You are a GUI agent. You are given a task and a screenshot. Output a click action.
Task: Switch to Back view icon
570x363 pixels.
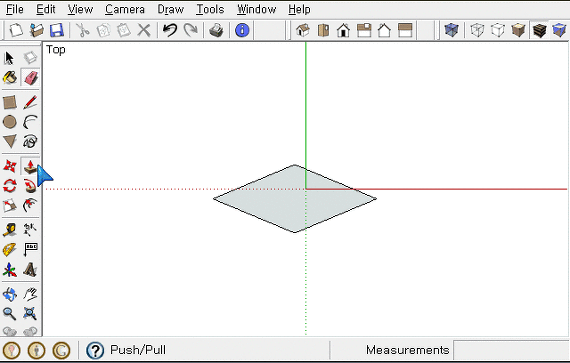(x=384, y=30)
